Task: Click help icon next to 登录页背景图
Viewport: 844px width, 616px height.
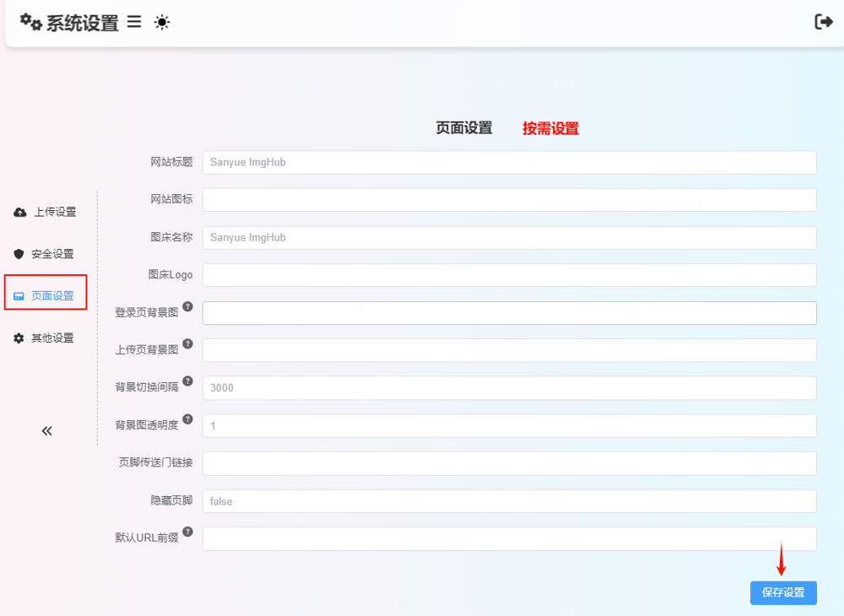Action: [x=187, y=306]
